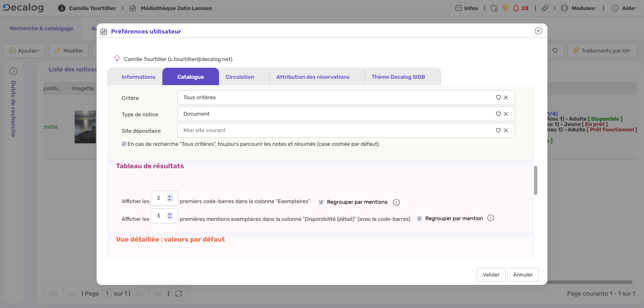Open the Attribution des réservations tab
Screen dimensions: 644x308
(313, 76)
